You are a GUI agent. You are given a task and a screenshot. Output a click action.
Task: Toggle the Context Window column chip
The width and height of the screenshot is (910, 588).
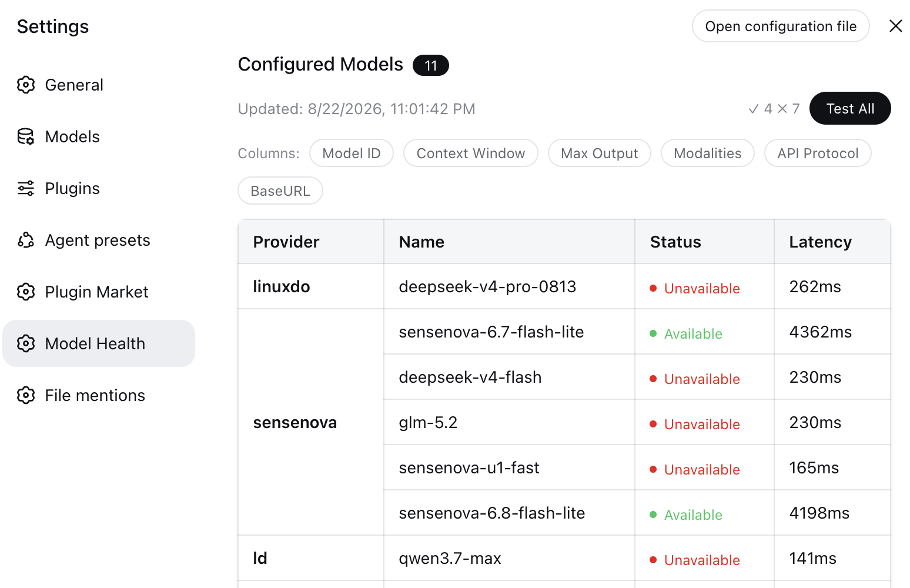[x=471, y=153]
